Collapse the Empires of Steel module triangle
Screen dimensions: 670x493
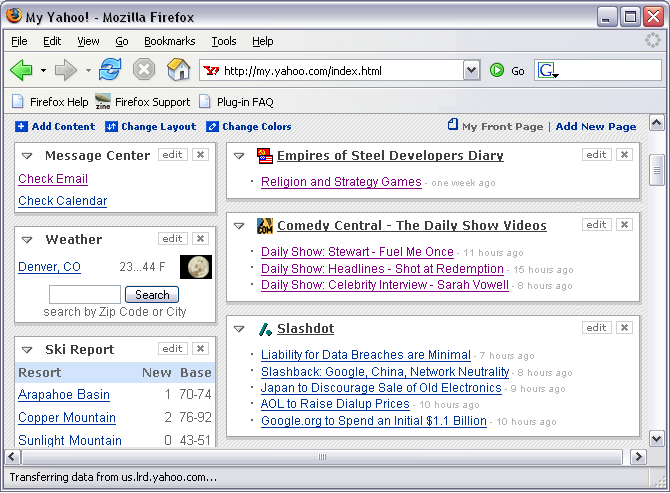(239, 156)
